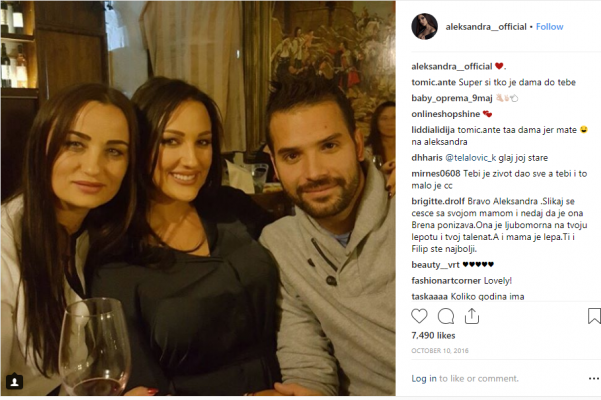
Task: Visit onlineshopshine commenter profile
Action: [445, 114]
